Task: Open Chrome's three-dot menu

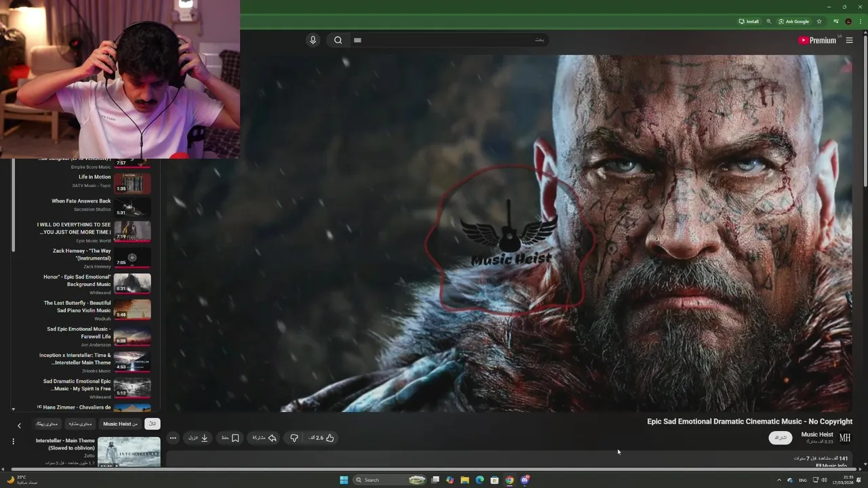Action: (x=859, y=22)
